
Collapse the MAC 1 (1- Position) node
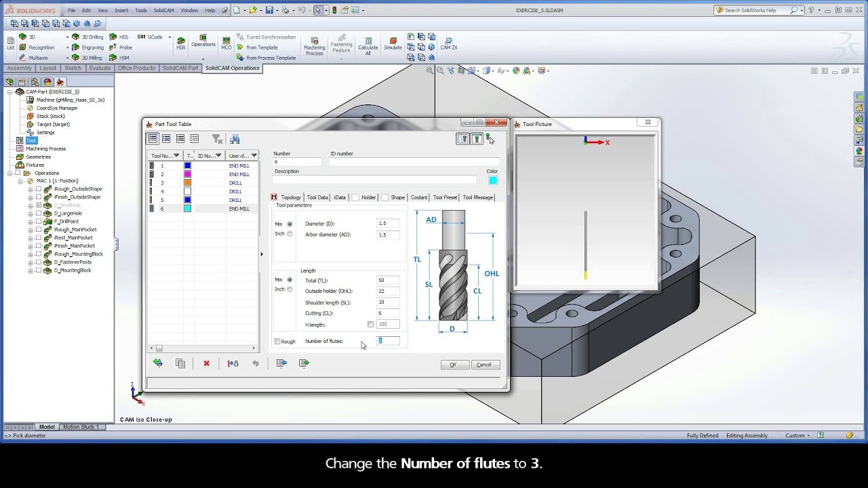coord(20,181)
